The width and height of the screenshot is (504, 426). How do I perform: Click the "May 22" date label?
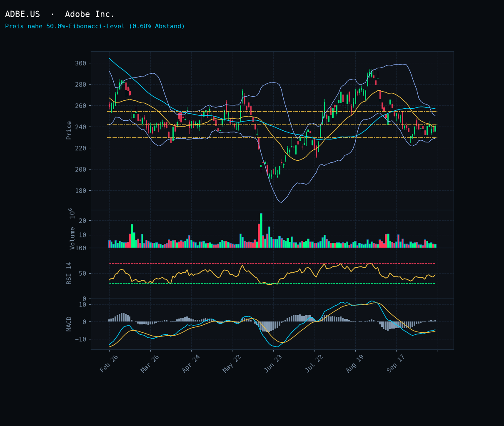[x=232, y=364]
